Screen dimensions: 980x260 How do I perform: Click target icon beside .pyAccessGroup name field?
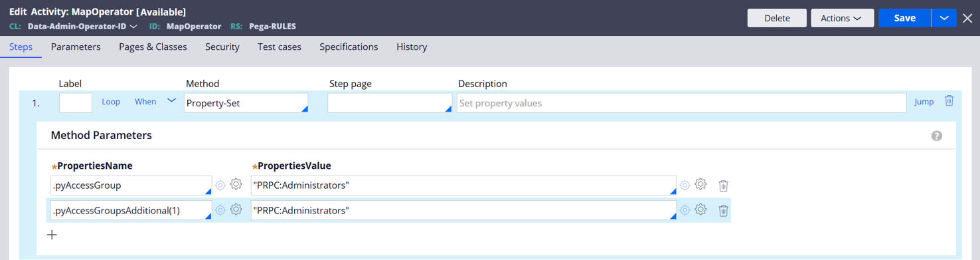click(x=220, y=186)
